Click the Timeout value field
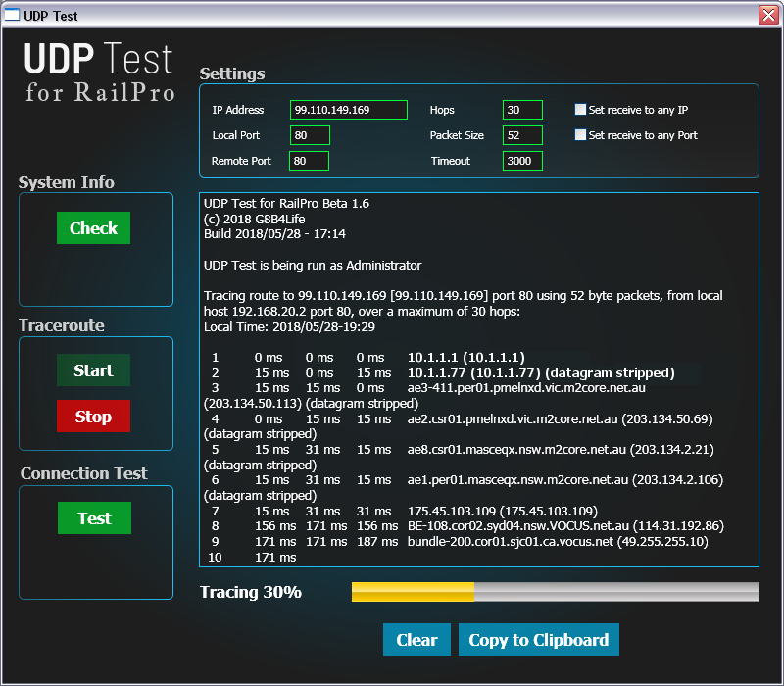This screenshot has width=784, height=686. [x=522, y=161]
